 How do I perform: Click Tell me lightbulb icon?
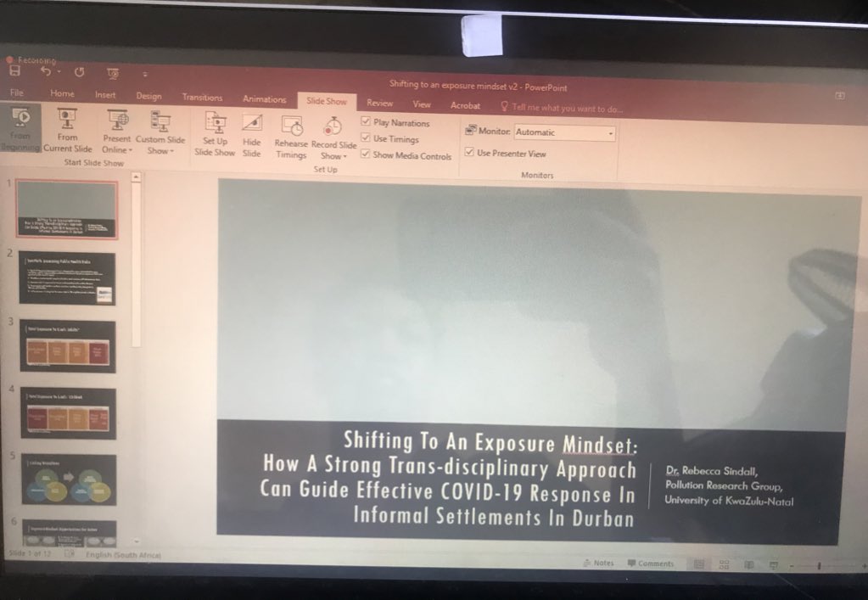(x=504, y=106)
